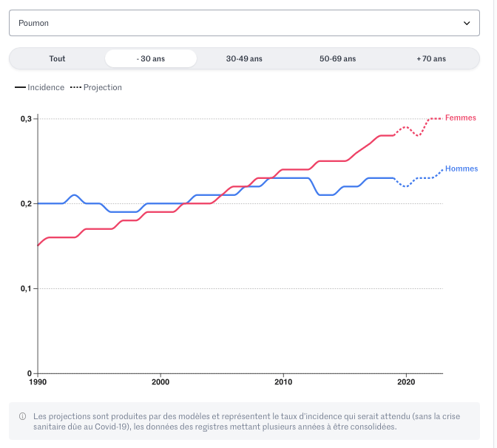Click the Incidence legend label

pyautogui.click(x=46, y=87)
